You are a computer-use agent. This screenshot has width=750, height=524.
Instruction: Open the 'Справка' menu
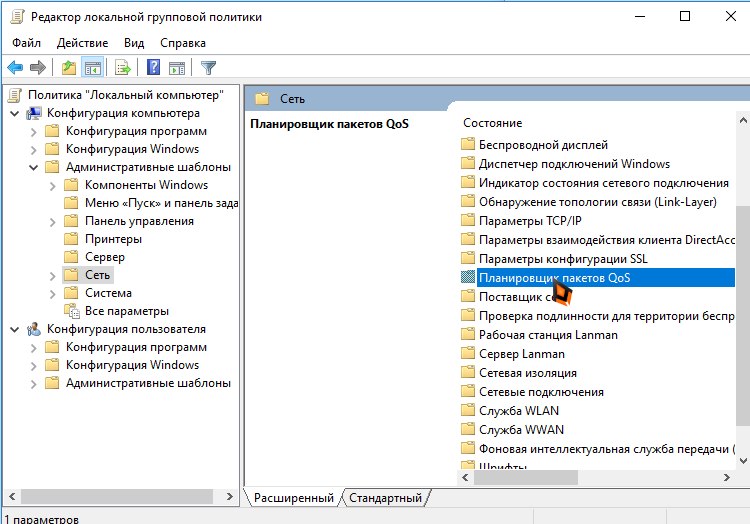(183, 43)
